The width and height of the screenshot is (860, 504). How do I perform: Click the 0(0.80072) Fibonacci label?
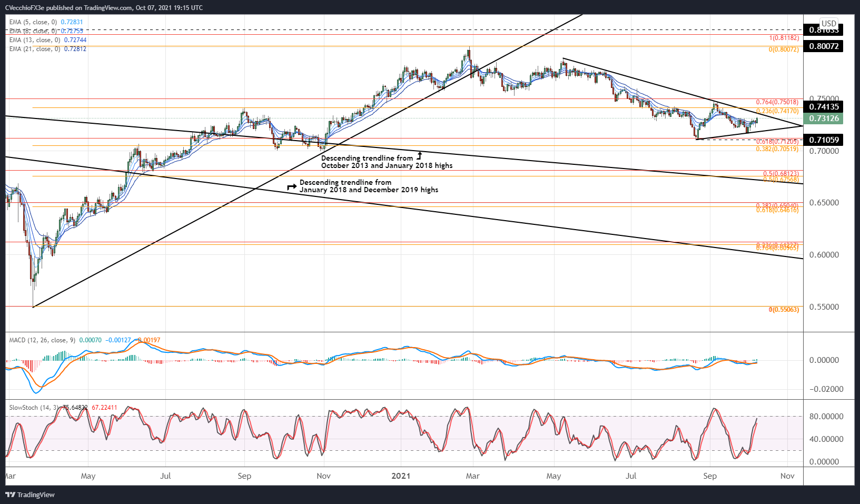784,50
